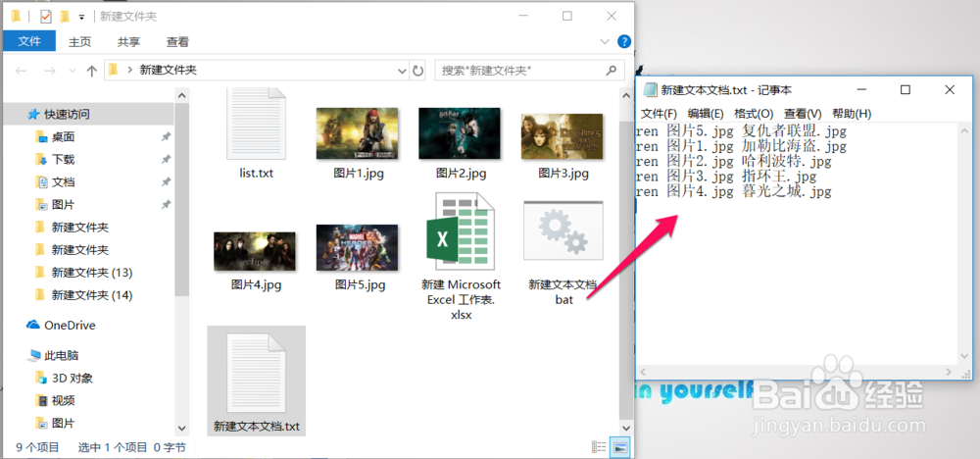Click the address bar path 新建文件夹

(x=169, y=70)
